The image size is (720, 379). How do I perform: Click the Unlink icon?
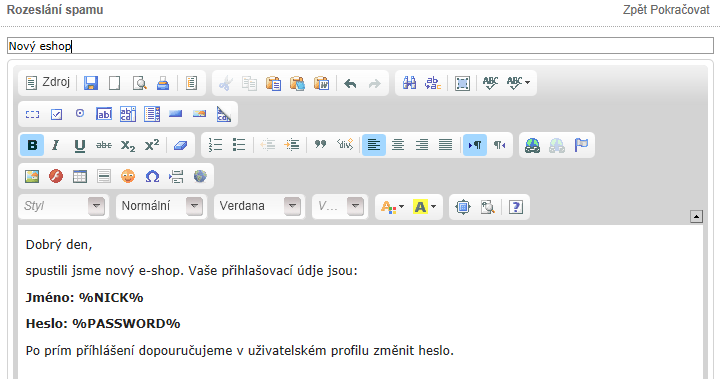(x=557, y=145)
